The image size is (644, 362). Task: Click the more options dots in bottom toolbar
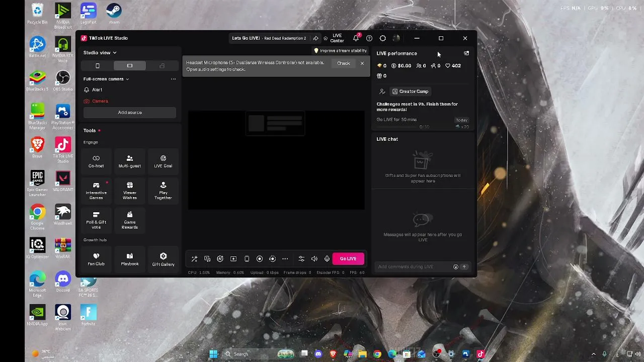[285, 258]
